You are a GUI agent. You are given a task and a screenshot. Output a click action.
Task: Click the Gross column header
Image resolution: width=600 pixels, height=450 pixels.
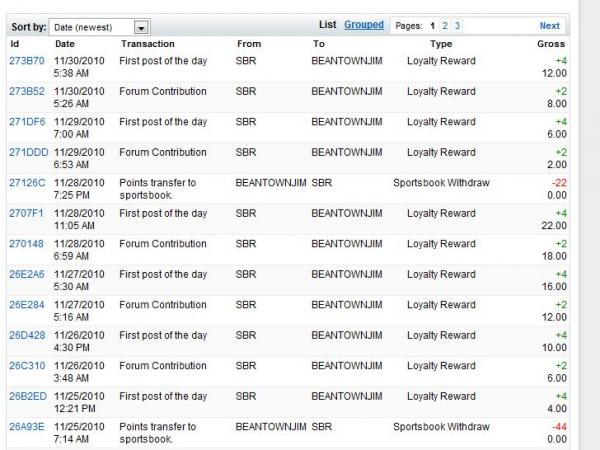551,44
